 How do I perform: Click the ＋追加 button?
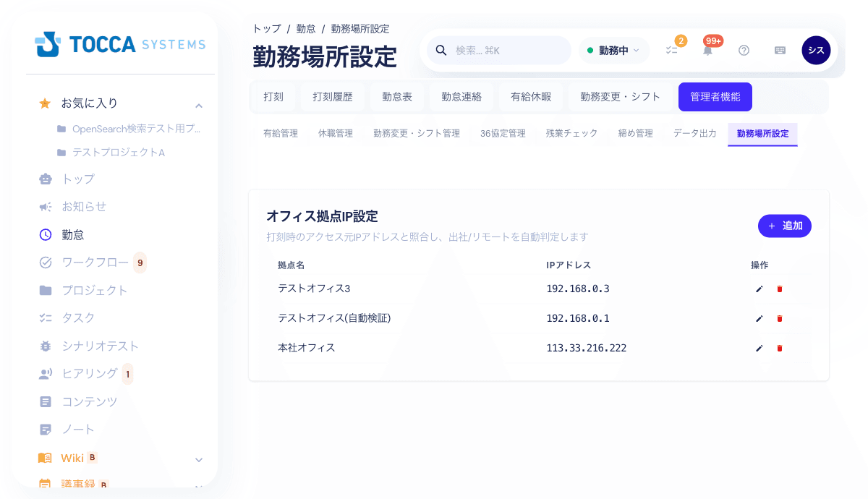pos(785,226)
